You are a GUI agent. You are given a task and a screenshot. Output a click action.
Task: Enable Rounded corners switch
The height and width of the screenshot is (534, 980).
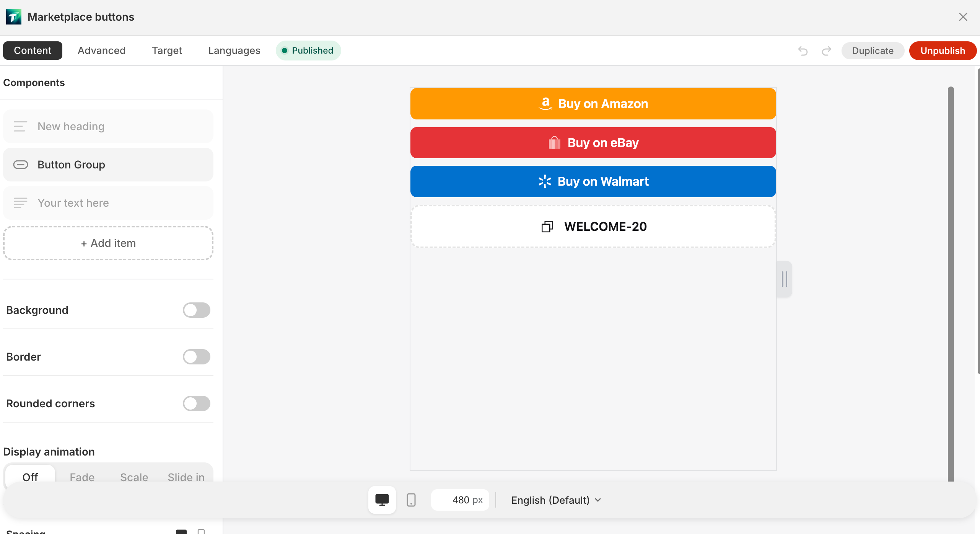pos(197,403)
